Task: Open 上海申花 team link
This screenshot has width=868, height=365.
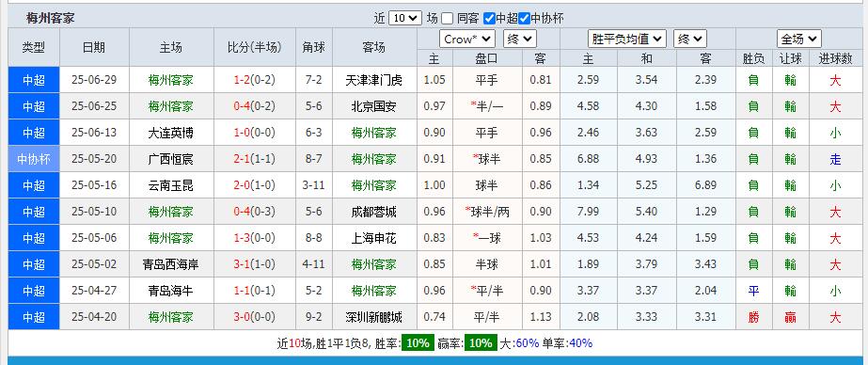Action: pos(373,238)
